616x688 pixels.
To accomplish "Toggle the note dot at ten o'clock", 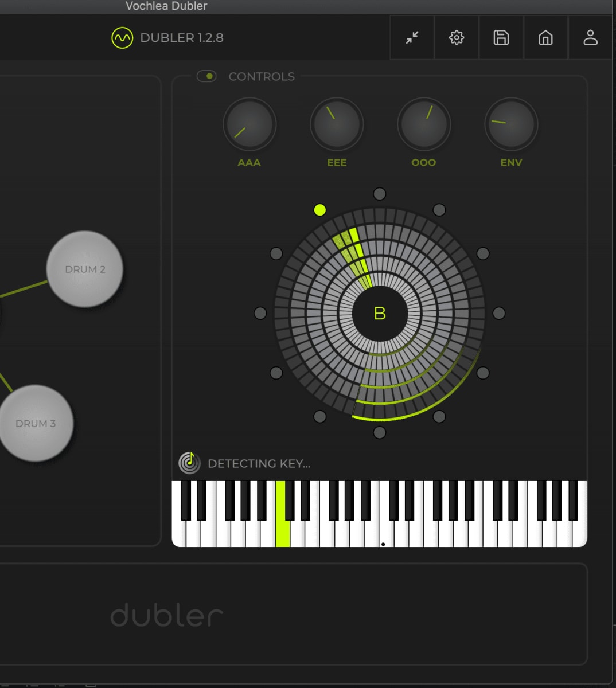I will coord(276,253).
